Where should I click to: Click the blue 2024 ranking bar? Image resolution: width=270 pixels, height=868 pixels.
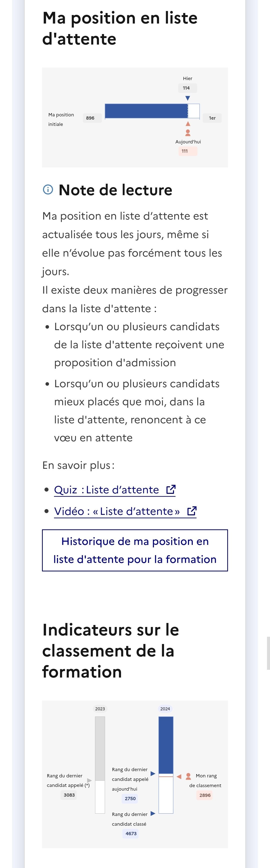pos(166,745)
